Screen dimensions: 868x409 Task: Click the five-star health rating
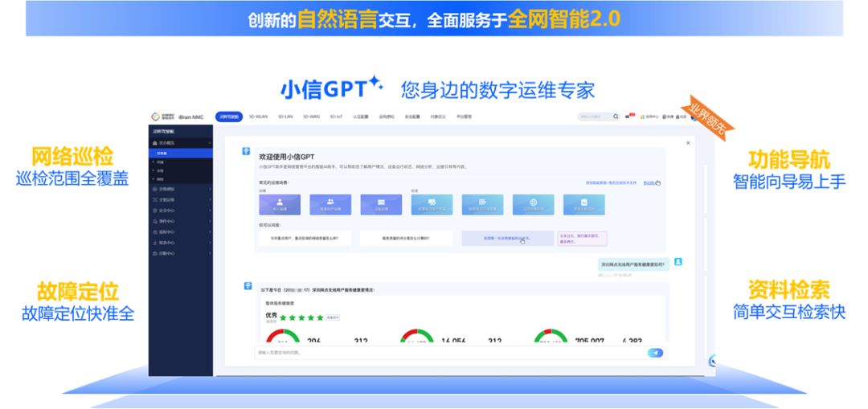300,317
